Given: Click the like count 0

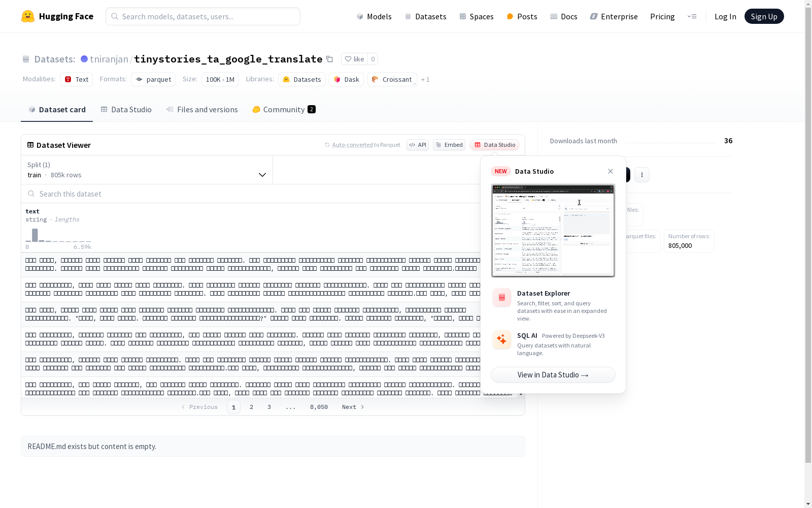Looking at the screenshot, I should 373,59.
